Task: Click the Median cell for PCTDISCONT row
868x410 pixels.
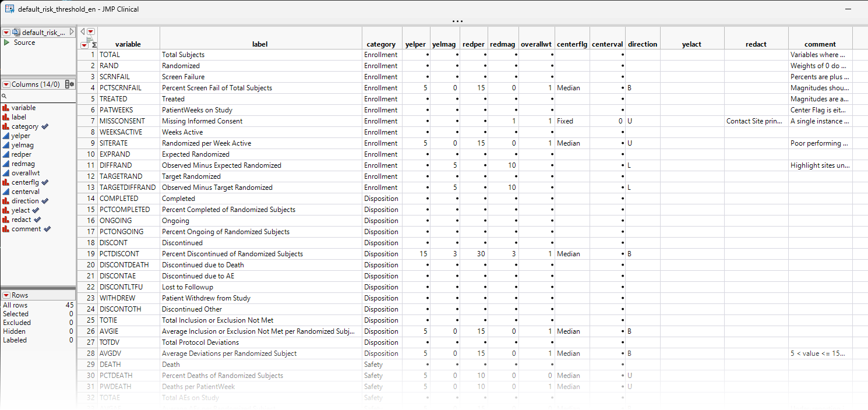Action: 568,254
